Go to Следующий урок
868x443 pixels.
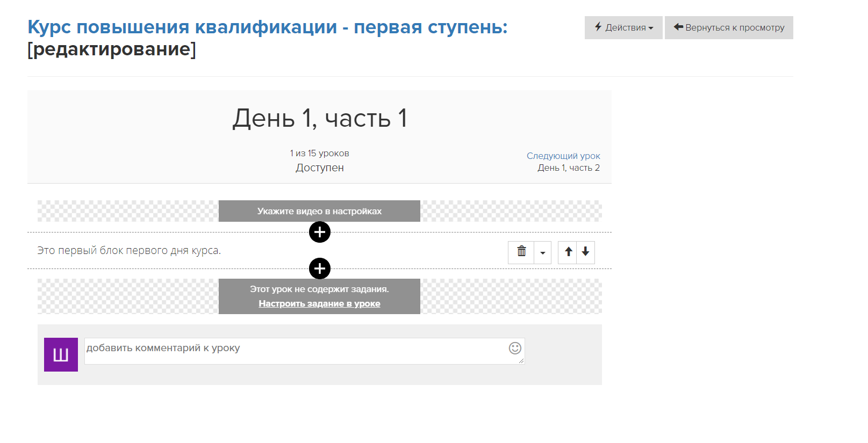point(563,156)
